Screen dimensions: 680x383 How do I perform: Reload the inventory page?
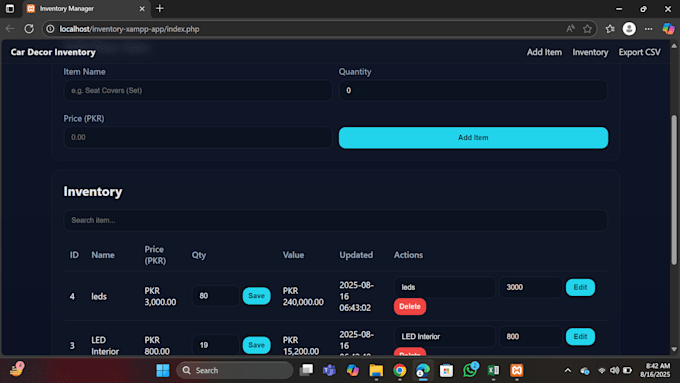click(29, 29)
